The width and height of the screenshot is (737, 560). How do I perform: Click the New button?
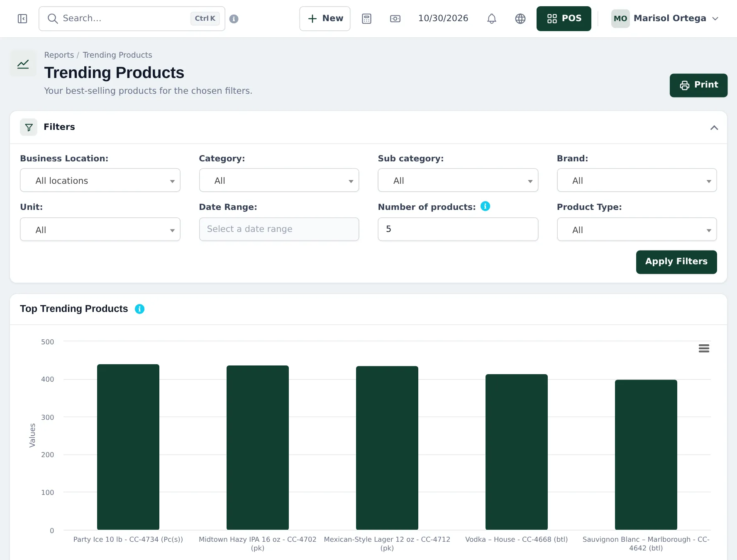325,19
